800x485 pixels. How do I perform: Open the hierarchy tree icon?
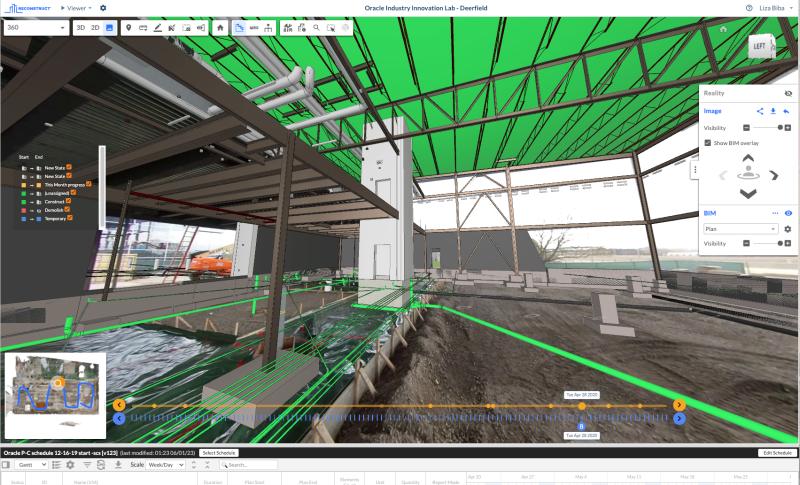[268, 28]
